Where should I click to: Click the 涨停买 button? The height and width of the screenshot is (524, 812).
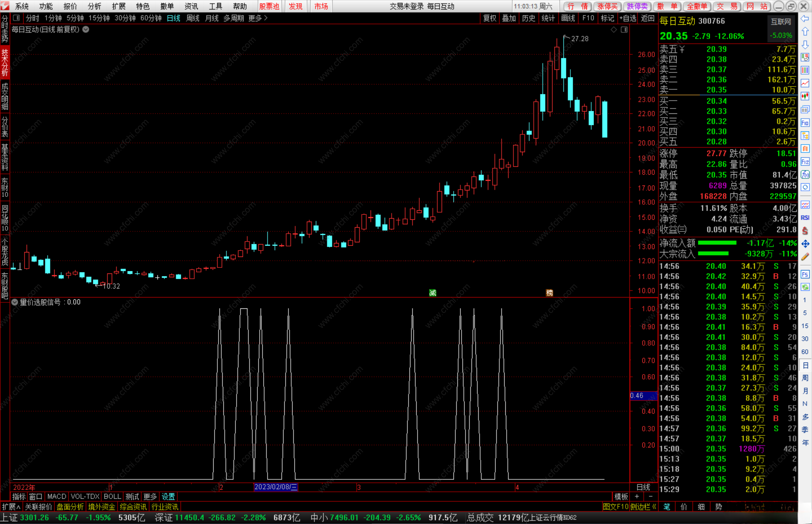[x=607, y=6]
